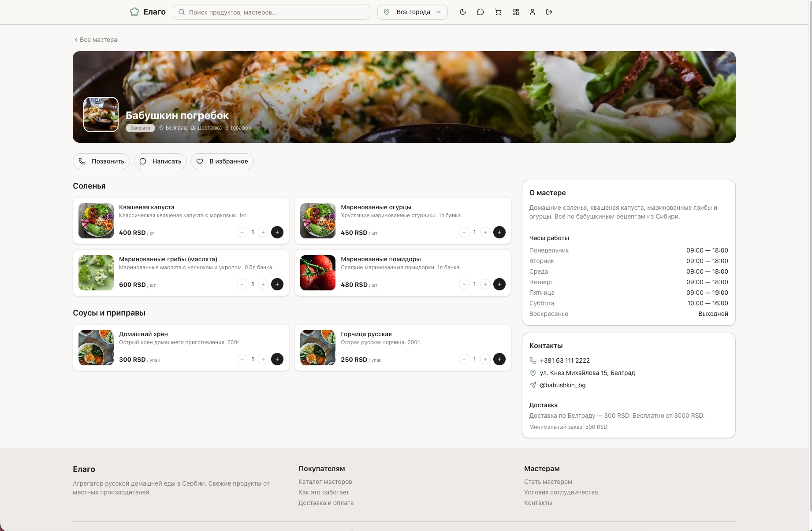Open Контакты footer link

[538, 503]
